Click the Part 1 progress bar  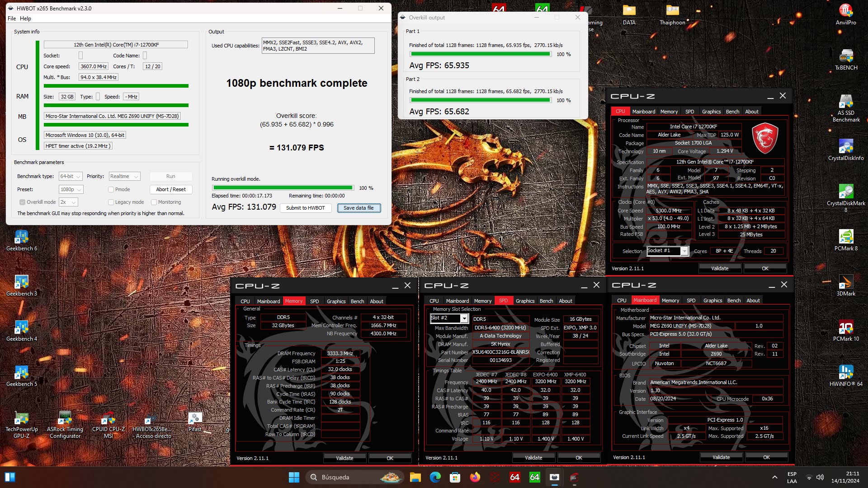click(480, 54)
